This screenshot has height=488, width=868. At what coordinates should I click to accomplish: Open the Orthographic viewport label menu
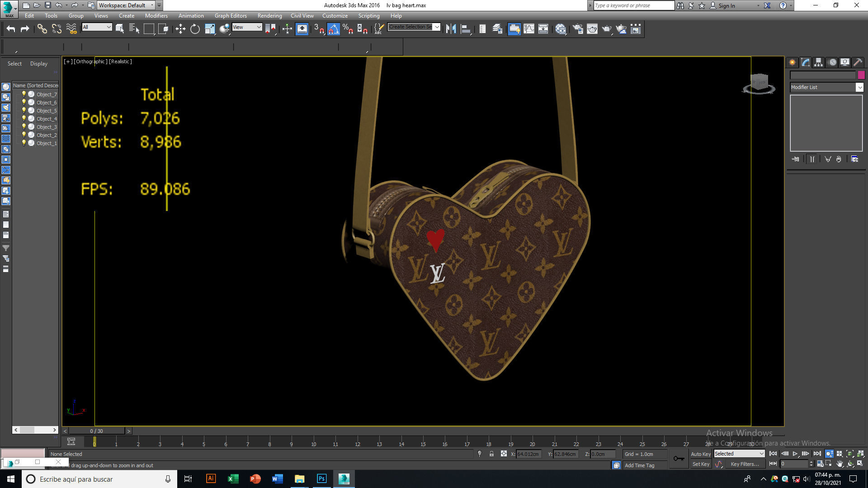coord(90,61)
